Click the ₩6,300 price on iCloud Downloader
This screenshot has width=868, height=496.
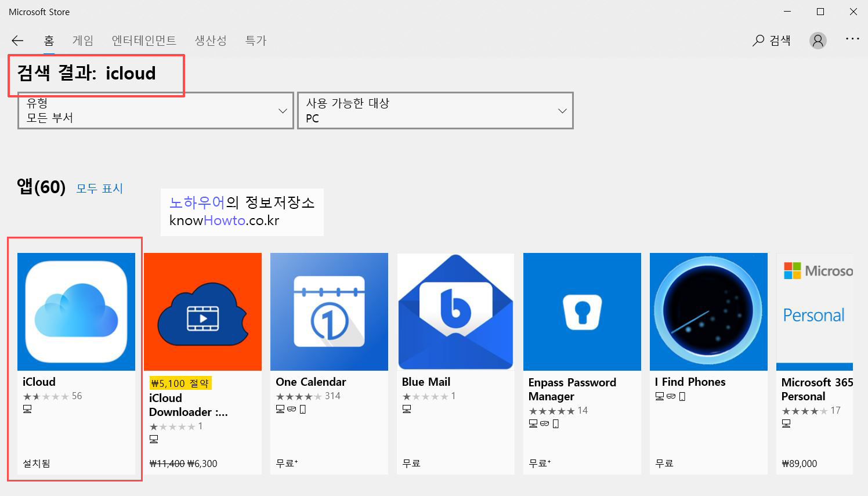(202, 464)
